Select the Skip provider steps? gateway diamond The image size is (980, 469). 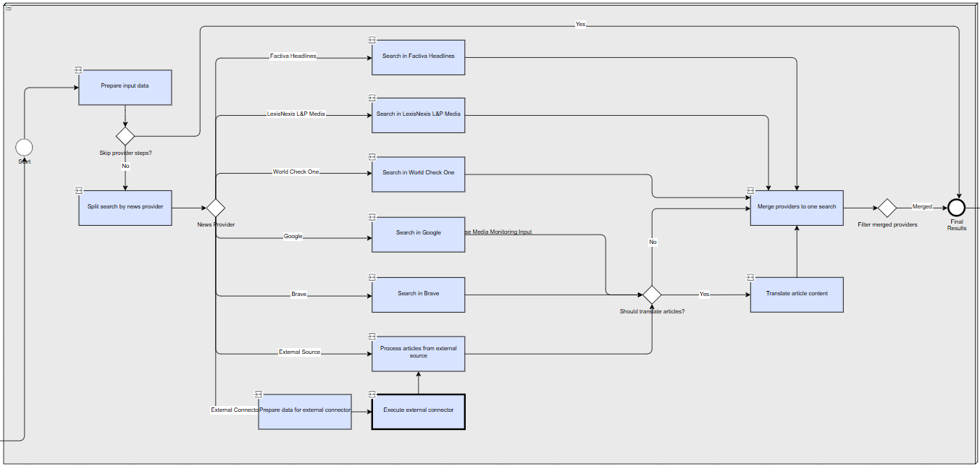click(125, 136)
